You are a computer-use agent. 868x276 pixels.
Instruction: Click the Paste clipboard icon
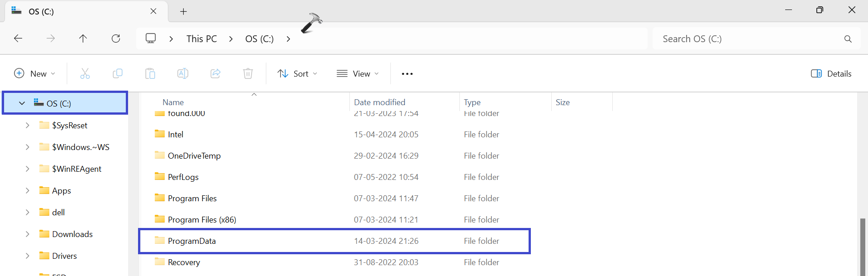[150, 73]
